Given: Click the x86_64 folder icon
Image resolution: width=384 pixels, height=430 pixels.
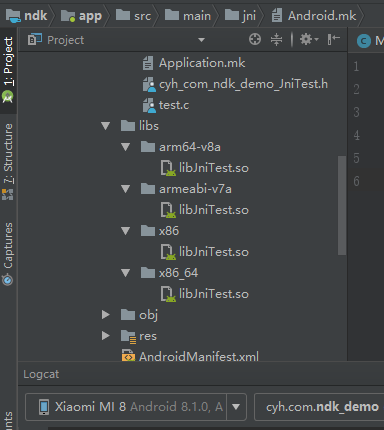Looking at the screenshot, I should point(148,273).
